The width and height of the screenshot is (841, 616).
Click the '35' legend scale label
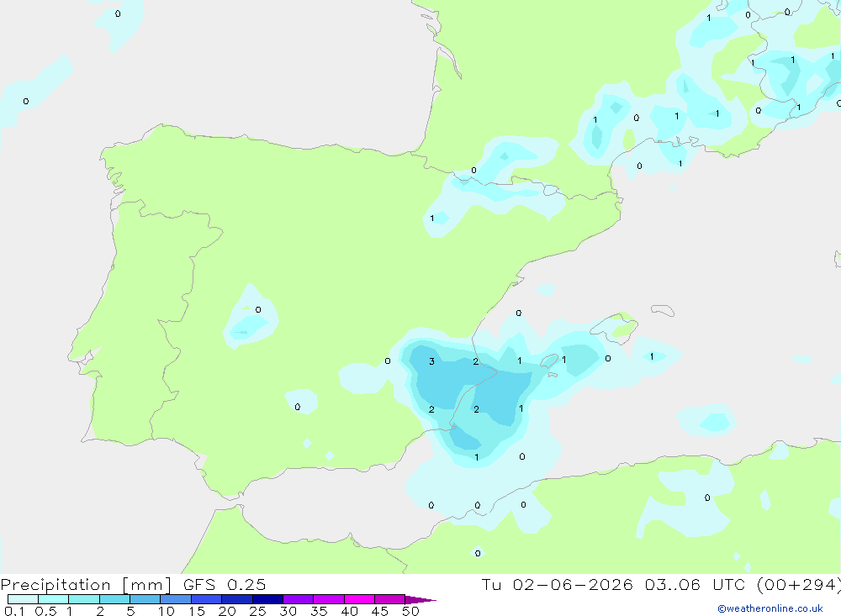[x=319, y=611]
